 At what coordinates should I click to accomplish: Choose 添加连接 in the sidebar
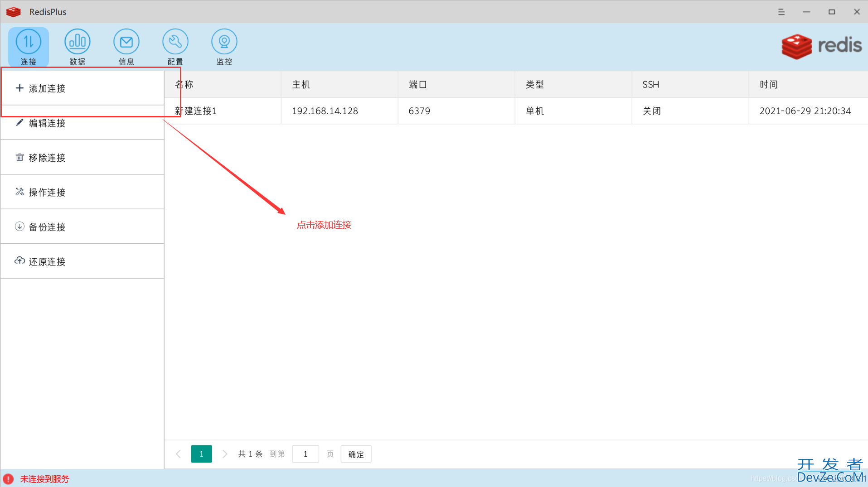[82, 88]
